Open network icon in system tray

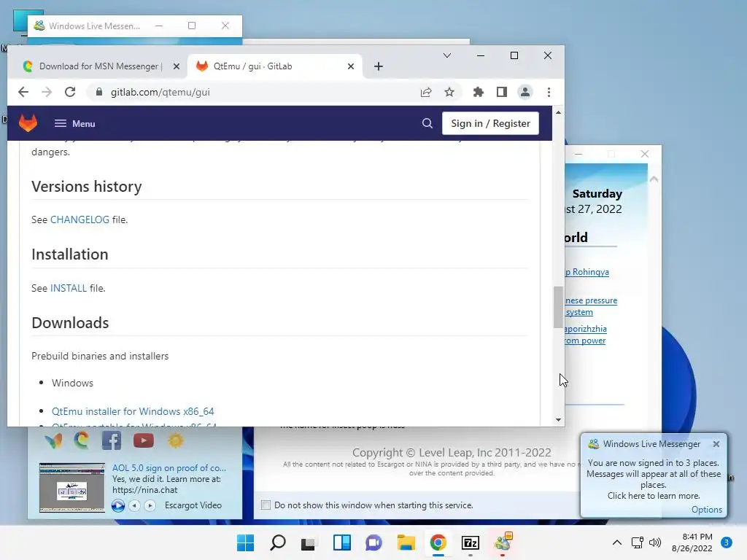click(637, 542)
